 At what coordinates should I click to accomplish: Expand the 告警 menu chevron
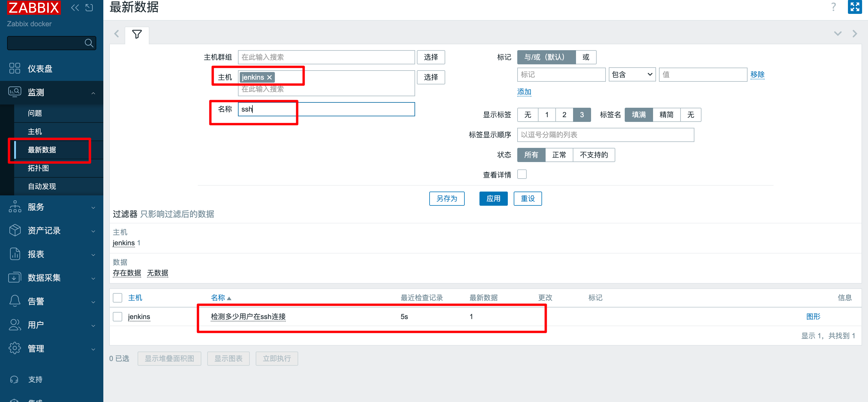pos(93,302)
